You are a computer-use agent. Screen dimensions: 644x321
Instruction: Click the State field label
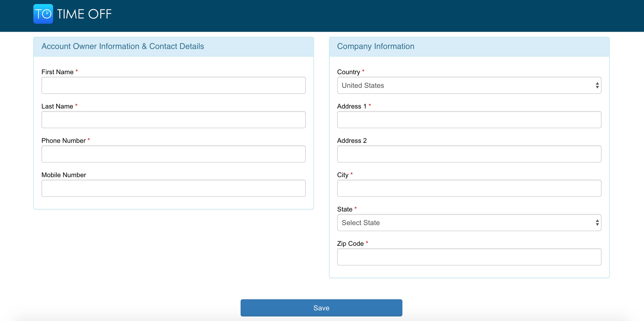pos(344,209)
